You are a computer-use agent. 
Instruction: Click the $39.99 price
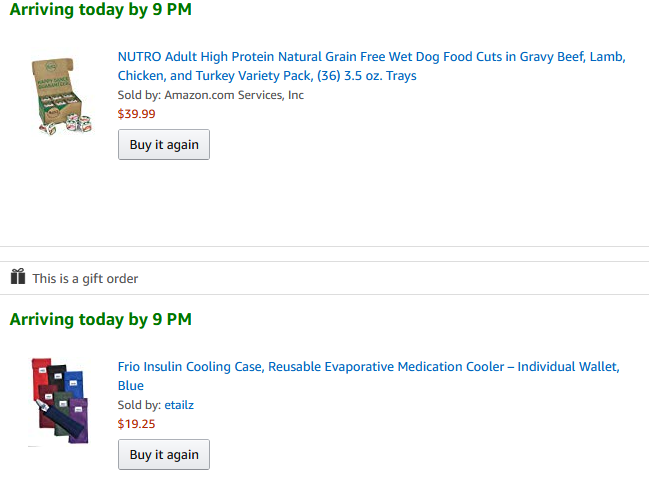click(x=137, y=114)
